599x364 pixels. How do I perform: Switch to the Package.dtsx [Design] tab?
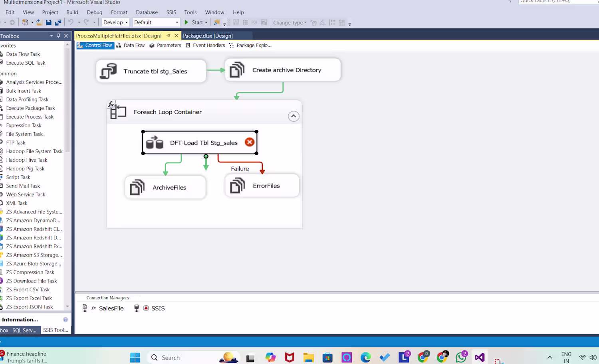pyautogui.click(x=208, y=36)
